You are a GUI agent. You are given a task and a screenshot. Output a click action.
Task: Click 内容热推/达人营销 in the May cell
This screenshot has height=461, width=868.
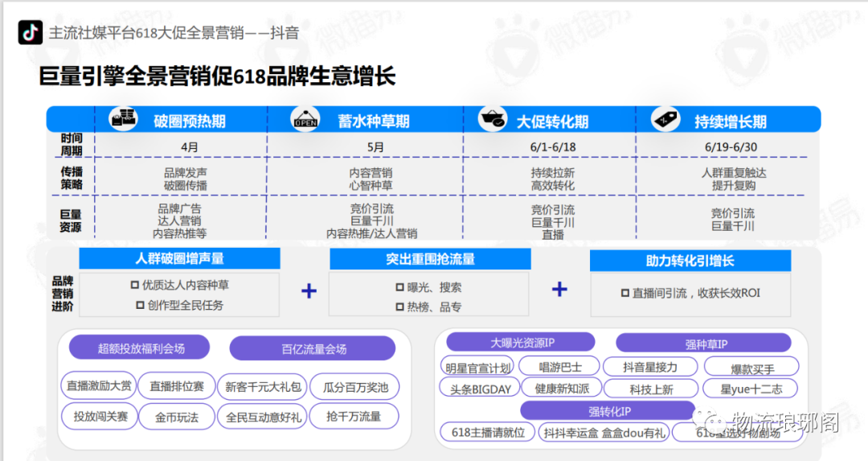click(371, 233)
